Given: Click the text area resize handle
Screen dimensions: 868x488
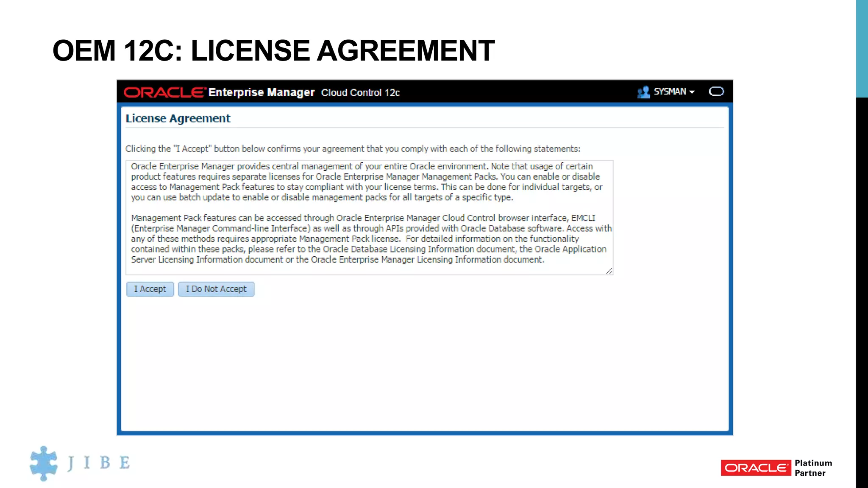Looking at the screenshot, I should point(609,271).
